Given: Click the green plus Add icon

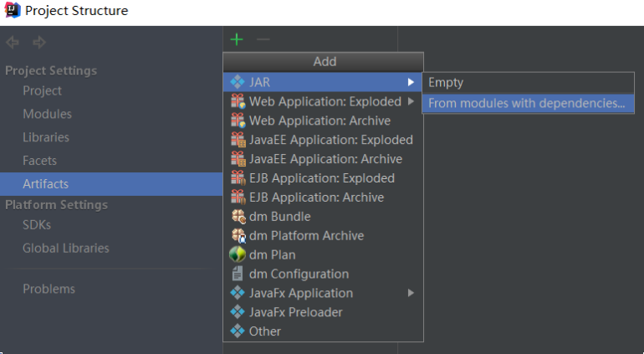Looking at the screenshot, I should coord(237,39).
